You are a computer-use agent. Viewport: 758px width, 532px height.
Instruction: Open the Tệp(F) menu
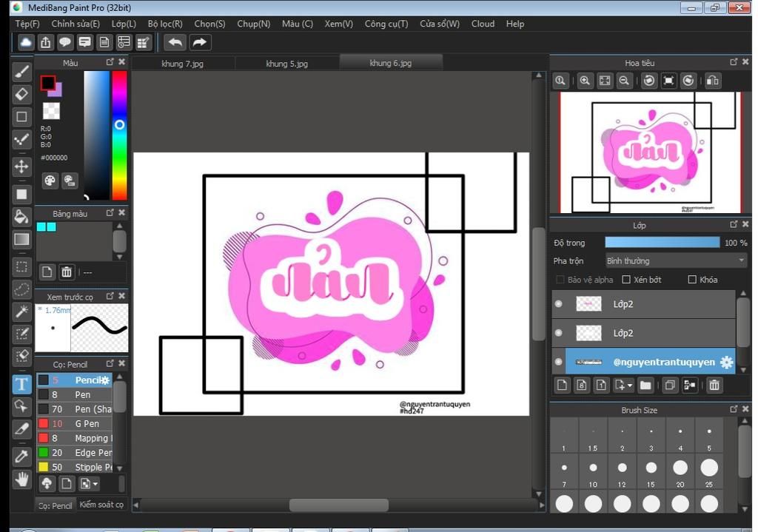(x=27, y=24)
